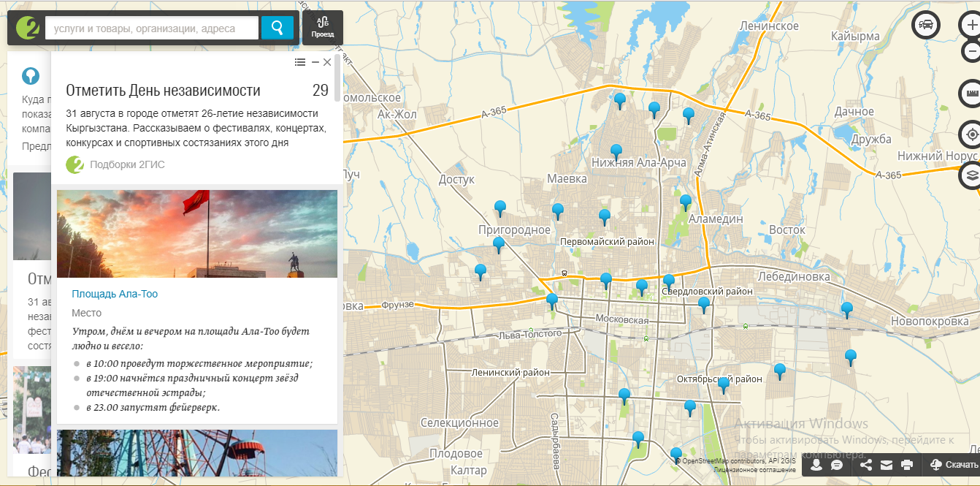Viewport: 980px width, 486px height.
Task: Click bullet в 10:00 проведут торжественное мероприятие
Action: (x=199, y=363)
